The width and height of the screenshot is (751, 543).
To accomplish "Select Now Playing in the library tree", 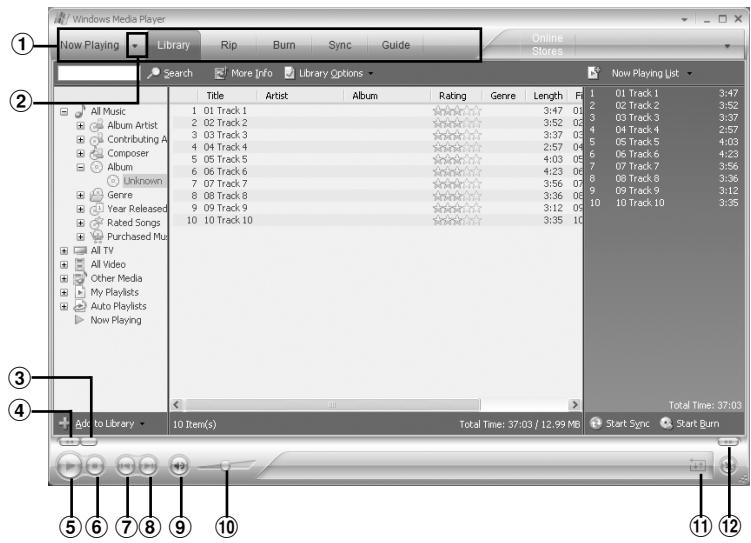I will pyautogui.click(x=116, y=320).
